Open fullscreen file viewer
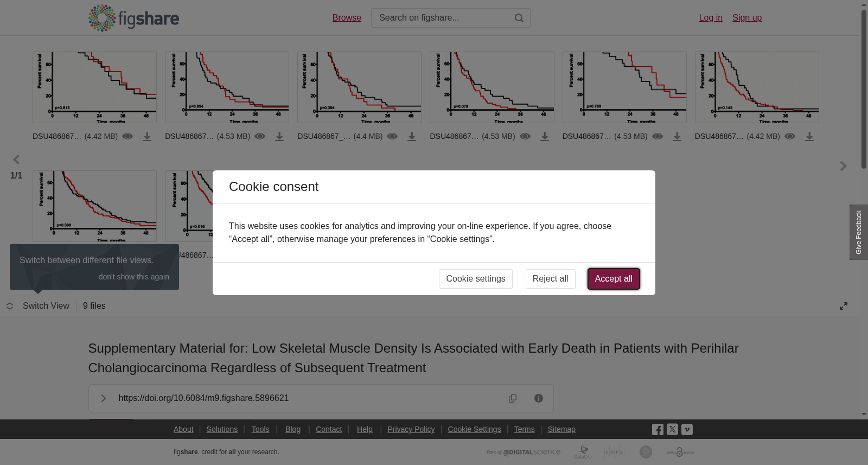Screen dimensions: 868x465 844,306
